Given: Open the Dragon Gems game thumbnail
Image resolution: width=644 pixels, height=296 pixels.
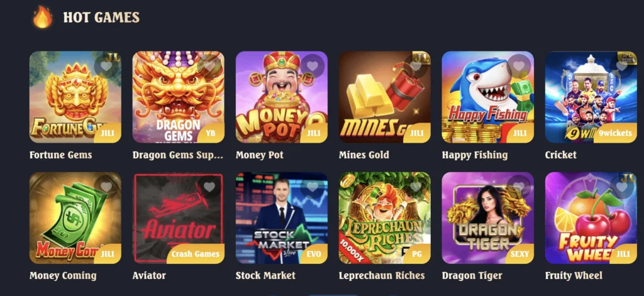Looking at the screenshot, I should 178,97.
